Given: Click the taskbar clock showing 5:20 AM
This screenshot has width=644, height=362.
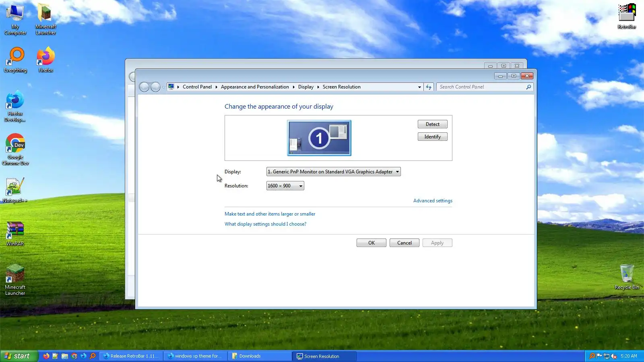Looking at the screenshot, I should click(629, 356).
